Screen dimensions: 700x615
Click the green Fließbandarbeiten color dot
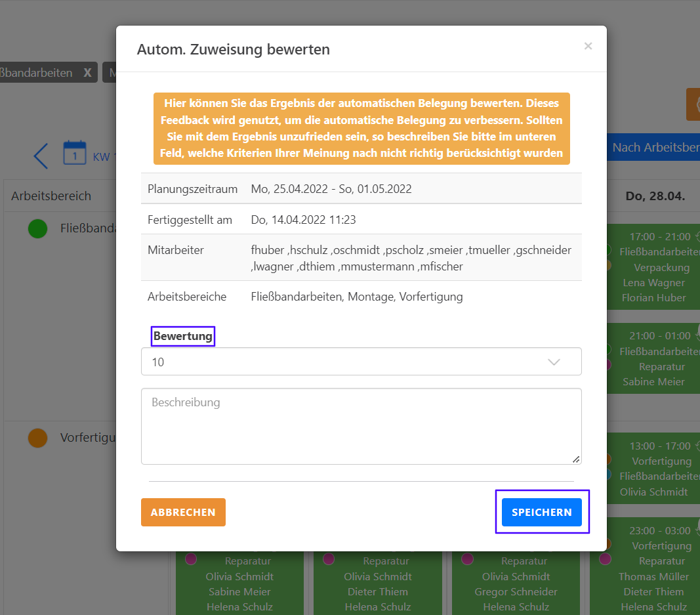click(38, 229)
